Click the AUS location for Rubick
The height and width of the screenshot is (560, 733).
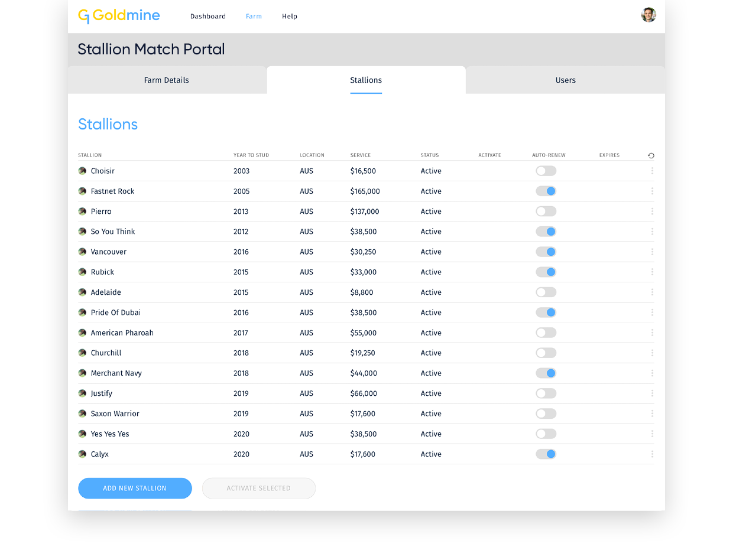click(x=307, y=272)
